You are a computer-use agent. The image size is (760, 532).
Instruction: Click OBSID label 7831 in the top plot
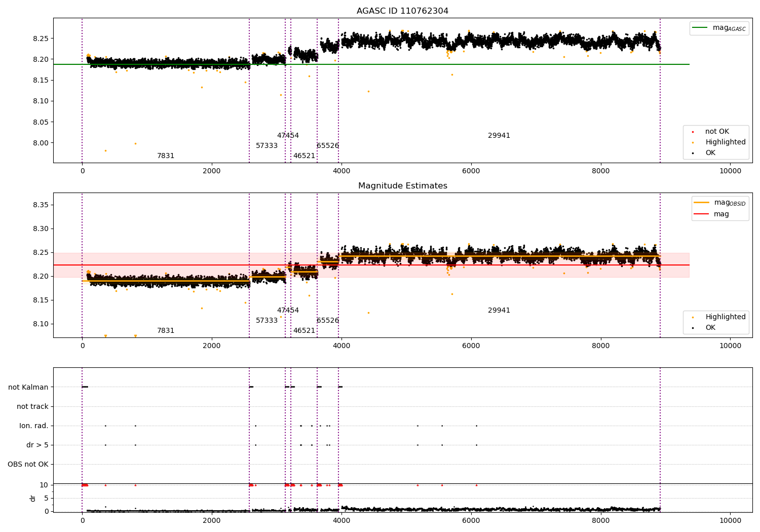tap(166, 156)
